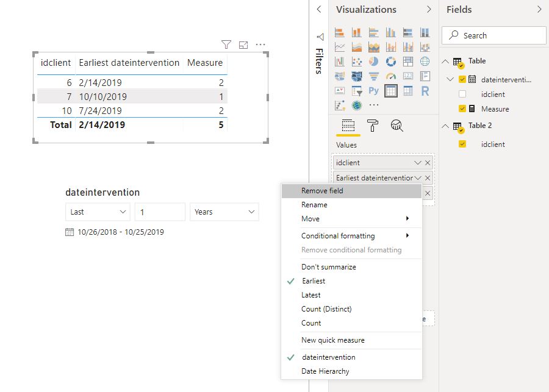549x392 pixels.
Task: Open the Years period dropdown
Action: [x=224, y=212]
